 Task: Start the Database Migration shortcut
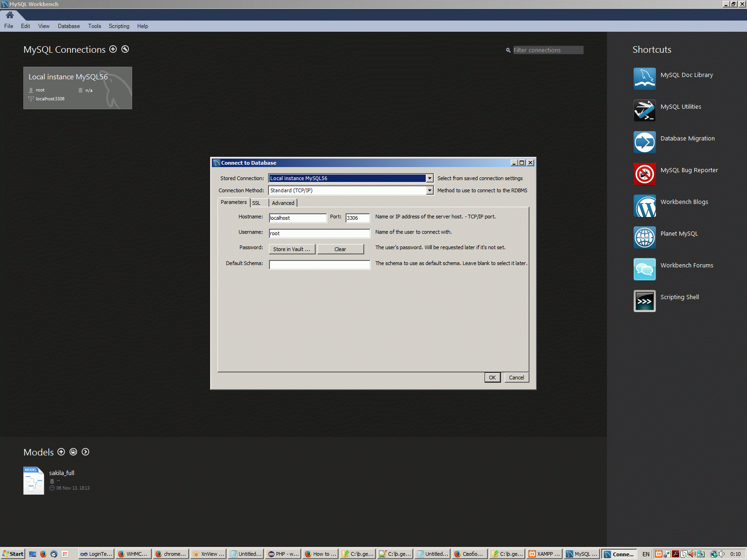(645, 142)
